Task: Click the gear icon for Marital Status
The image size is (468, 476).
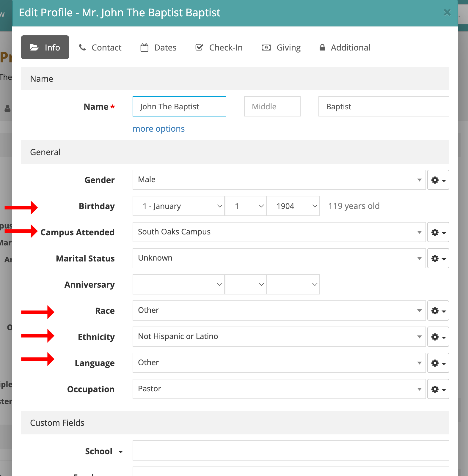Action: (438, 259)
